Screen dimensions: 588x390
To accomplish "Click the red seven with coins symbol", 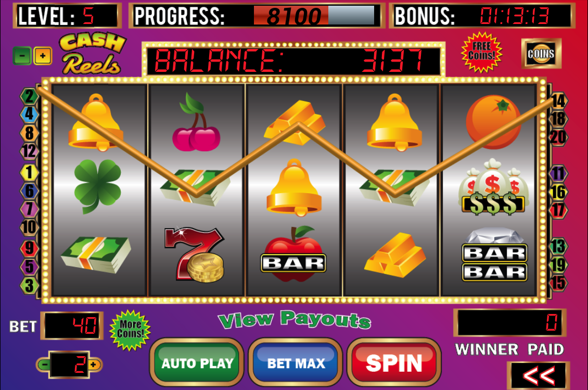I will tap(194, 255).
